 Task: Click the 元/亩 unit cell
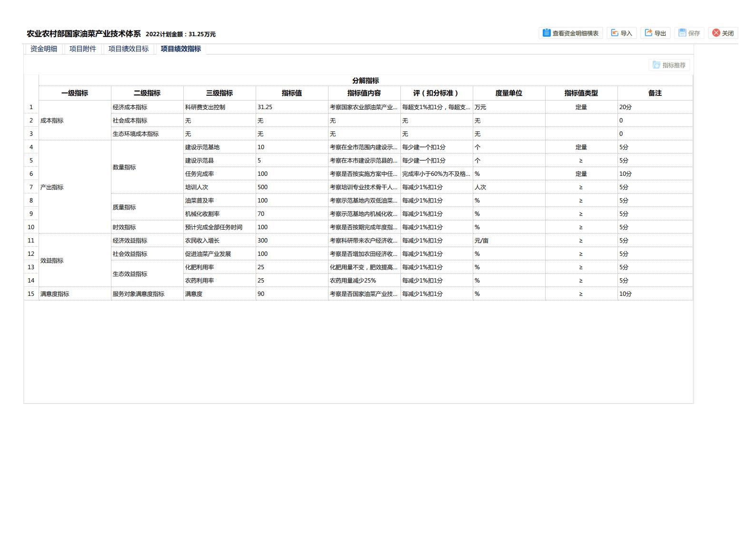click(481, 241)
